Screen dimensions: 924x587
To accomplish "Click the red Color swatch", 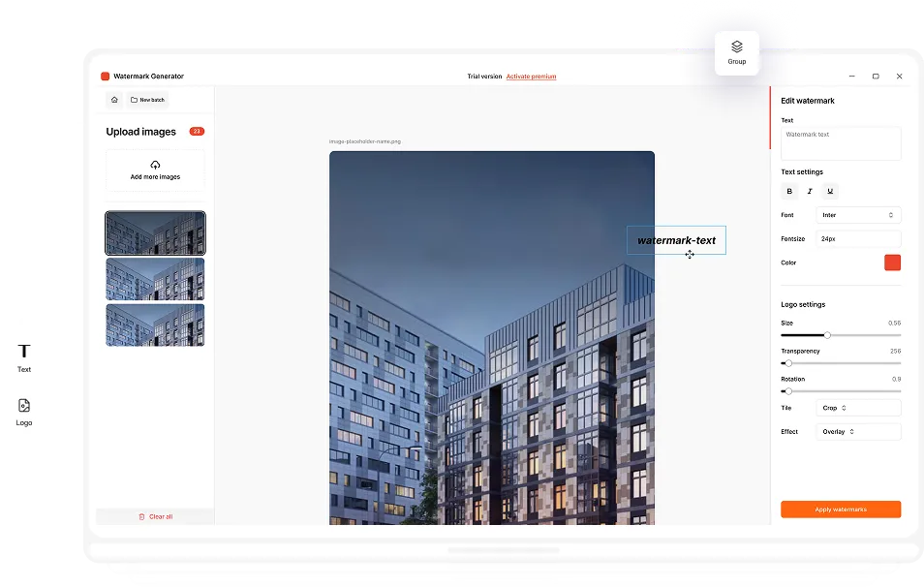I will coord(892,263).
